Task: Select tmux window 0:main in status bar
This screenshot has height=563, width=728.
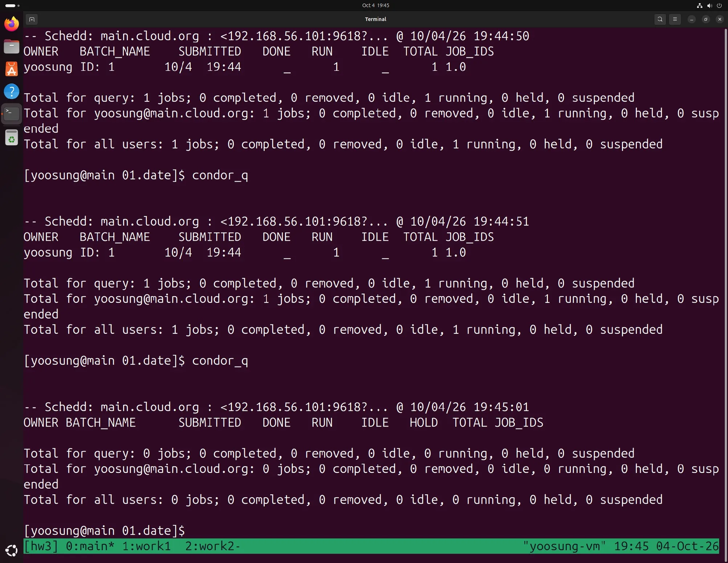Action: click(90, 546)
